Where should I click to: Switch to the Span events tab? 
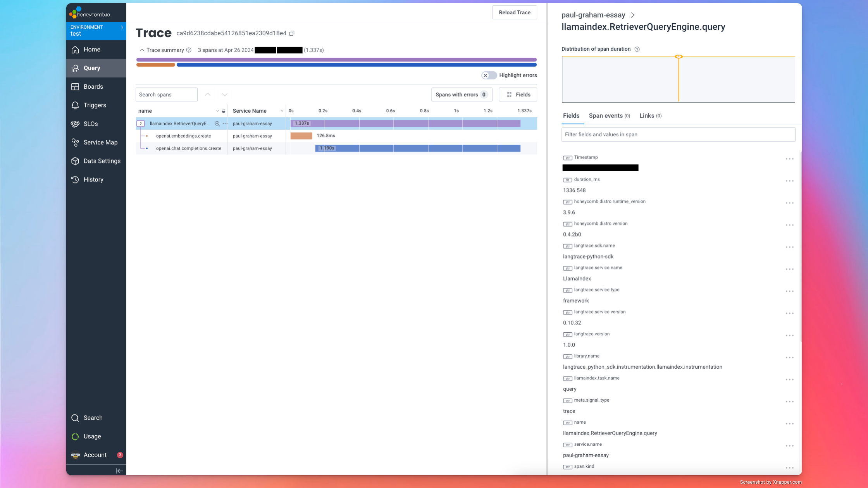pos(609,116)
